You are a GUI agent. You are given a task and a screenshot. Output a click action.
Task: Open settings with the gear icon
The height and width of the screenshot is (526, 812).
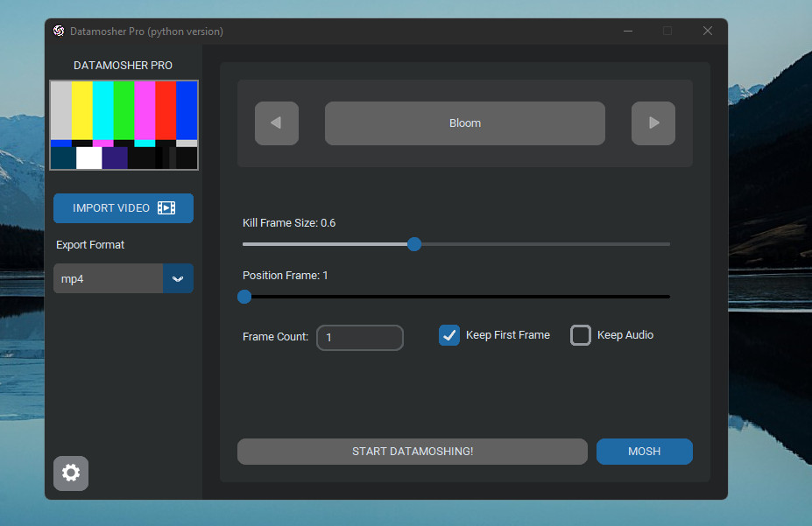[71, 473]
